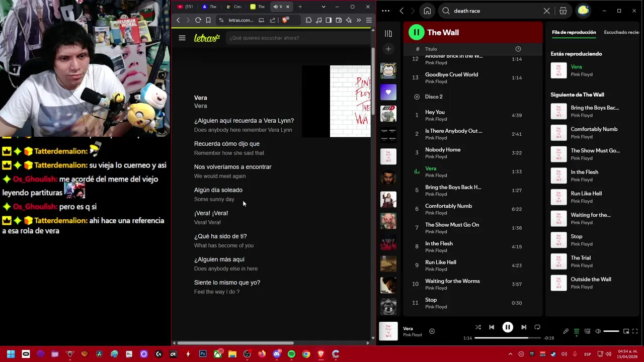Open the Brave main menu
644x362 pixels.
[x=369, y=20]
